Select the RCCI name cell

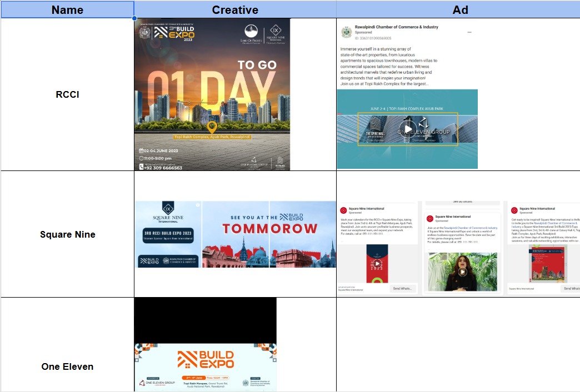coord(67,94)
